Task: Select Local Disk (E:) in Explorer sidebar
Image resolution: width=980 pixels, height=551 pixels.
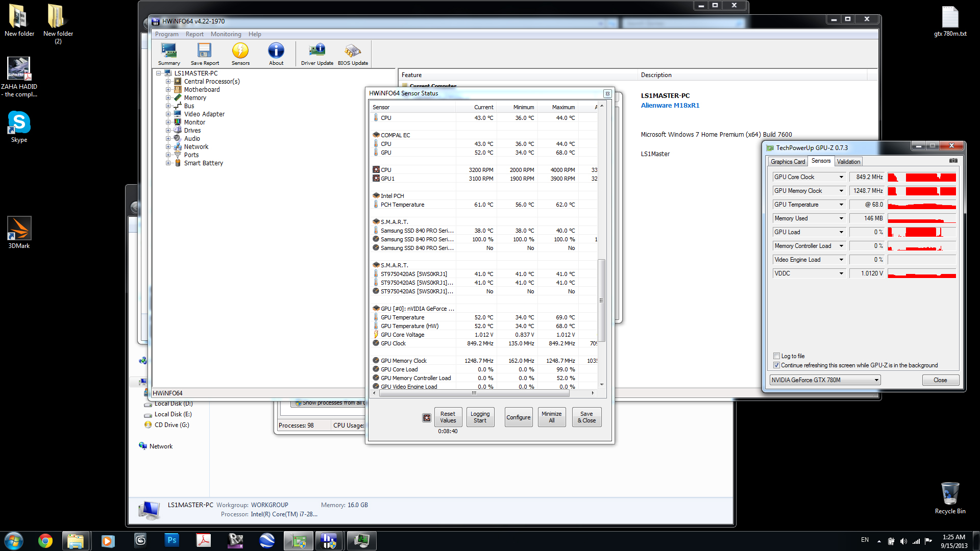Action: (x=173, y=414)
